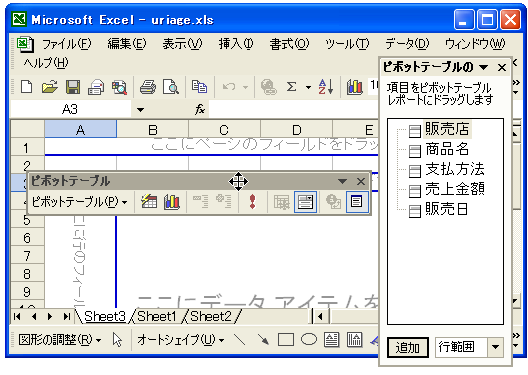Open the ピボットテーブル(P) dropdown menu
The image size is (528, 375).
(x=79, y=202)
